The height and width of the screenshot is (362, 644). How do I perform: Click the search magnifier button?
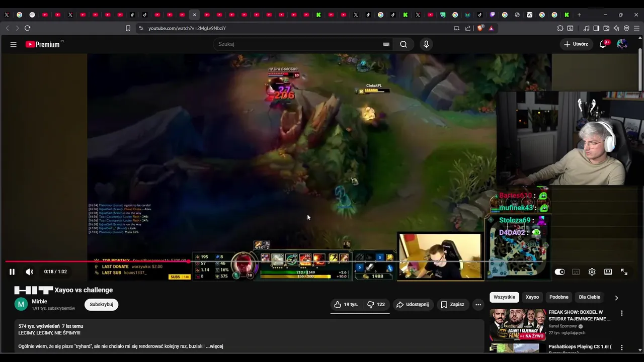point(404,44)
